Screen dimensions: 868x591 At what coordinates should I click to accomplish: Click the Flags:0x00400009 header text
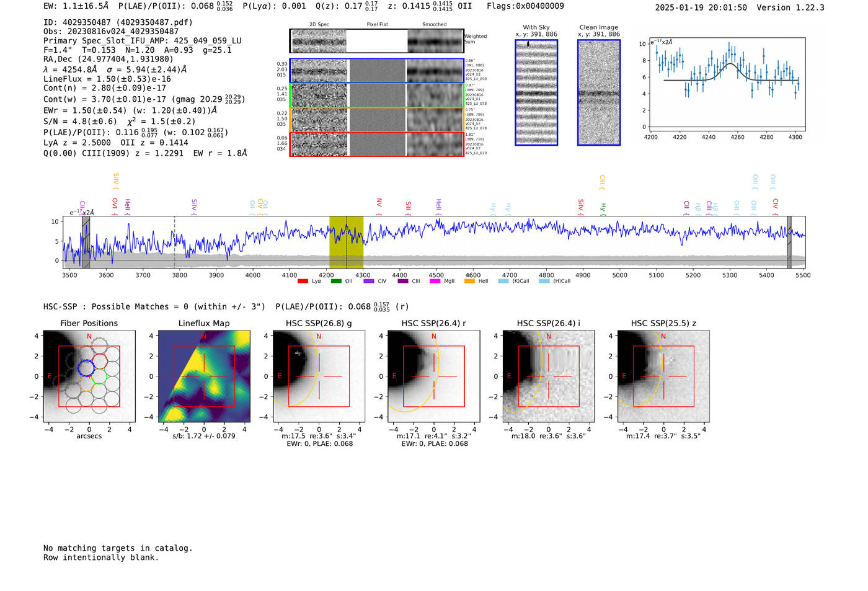coord(525,6)
